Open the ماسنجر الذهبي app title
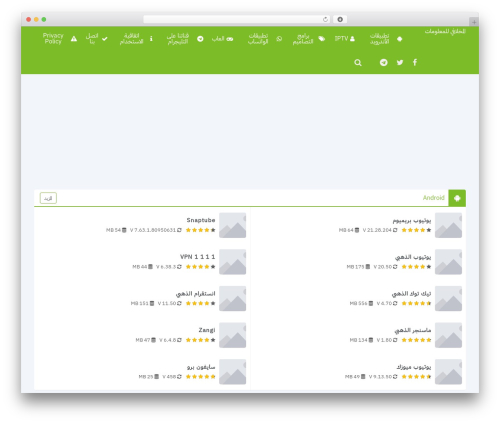Image resolution: width=500 pixels, height=423 pixels. coord(413,330)
